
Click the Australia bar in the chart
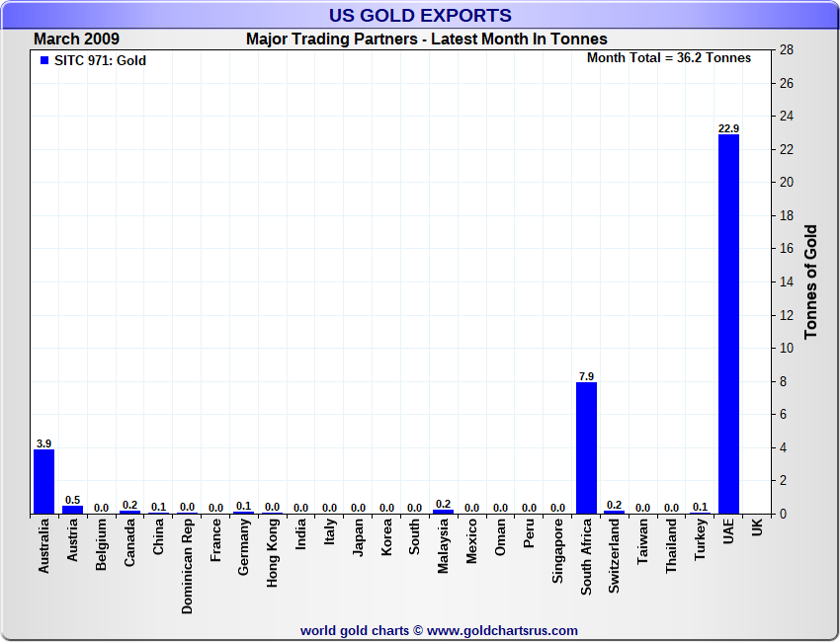43,481
